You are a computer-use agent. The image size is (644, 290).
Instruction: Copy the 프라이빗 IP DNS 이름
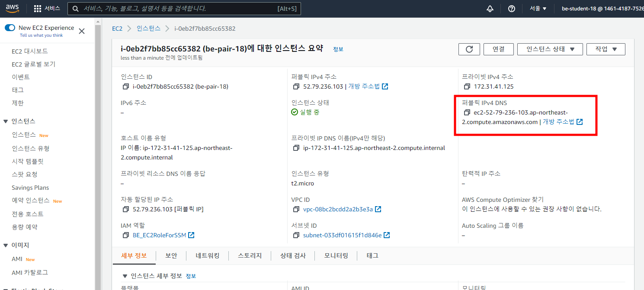tap(296, 148)
